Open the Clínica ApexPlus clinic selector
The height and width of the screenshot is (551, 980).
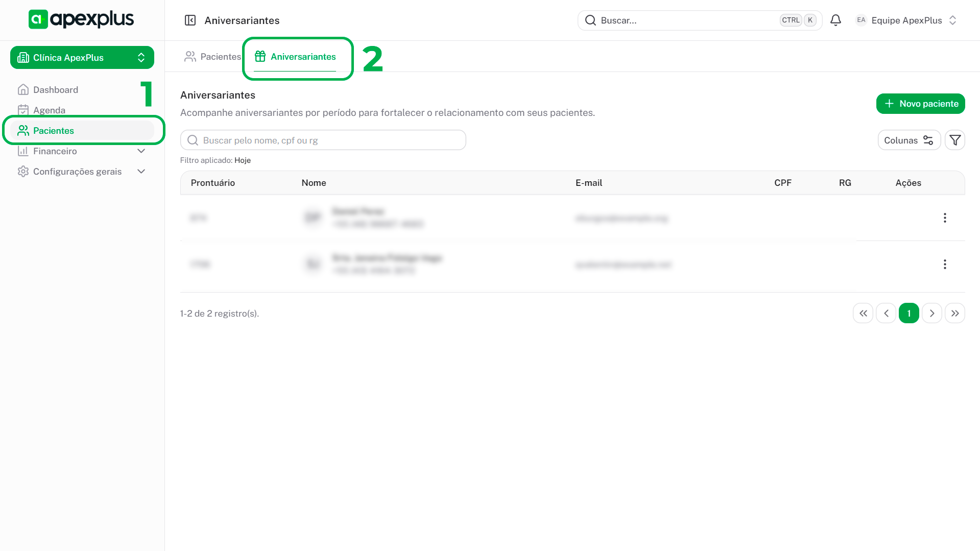82,58
